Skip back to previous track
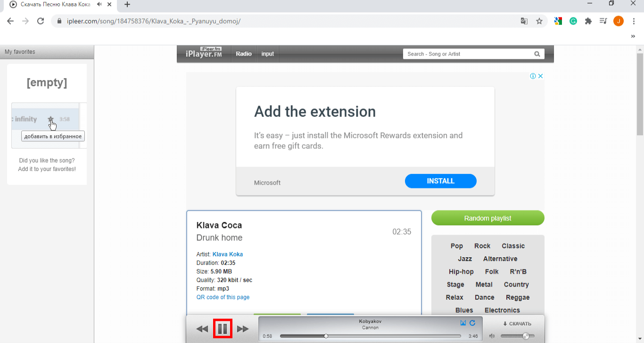The height and width of the screenshot is (343, 644). coord(202,329)
